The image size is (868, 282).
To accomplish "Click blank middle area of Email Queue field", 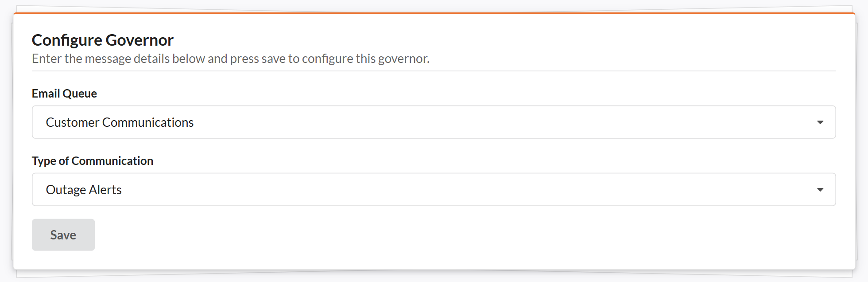I will [487, 122].
